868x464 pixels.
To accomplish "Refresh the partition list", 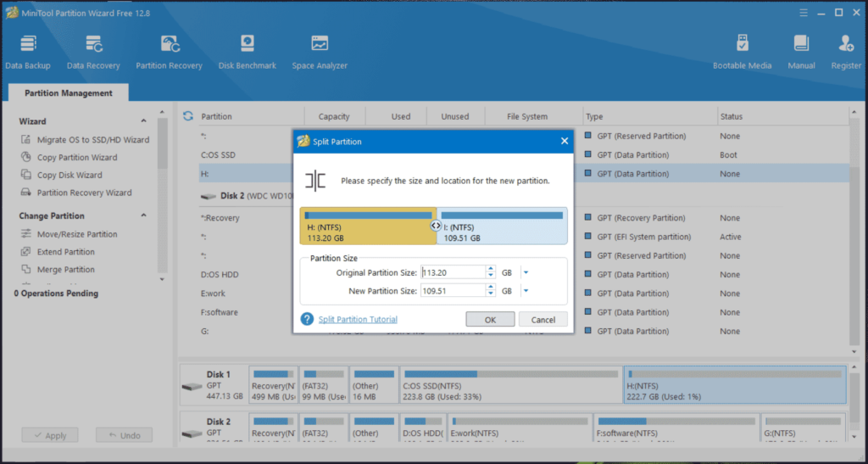I will click(188, 115).
